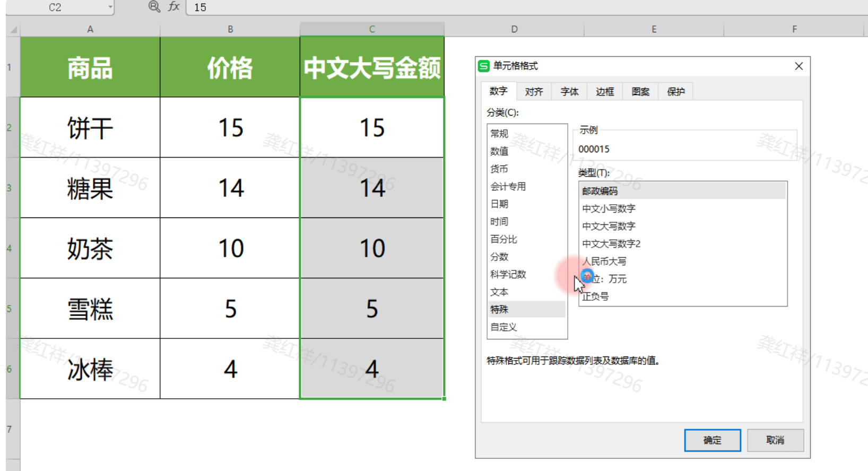Click price cell 10 in column B
The height and width of the screenshot is (471, 868).
coord(230,248)
